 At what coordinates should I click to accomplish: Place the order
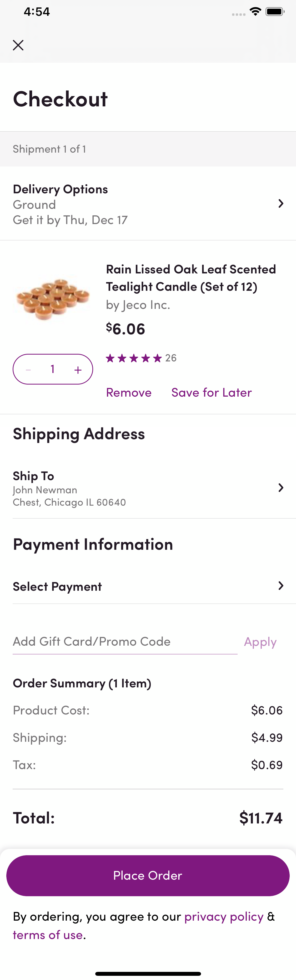pos(148,875)
